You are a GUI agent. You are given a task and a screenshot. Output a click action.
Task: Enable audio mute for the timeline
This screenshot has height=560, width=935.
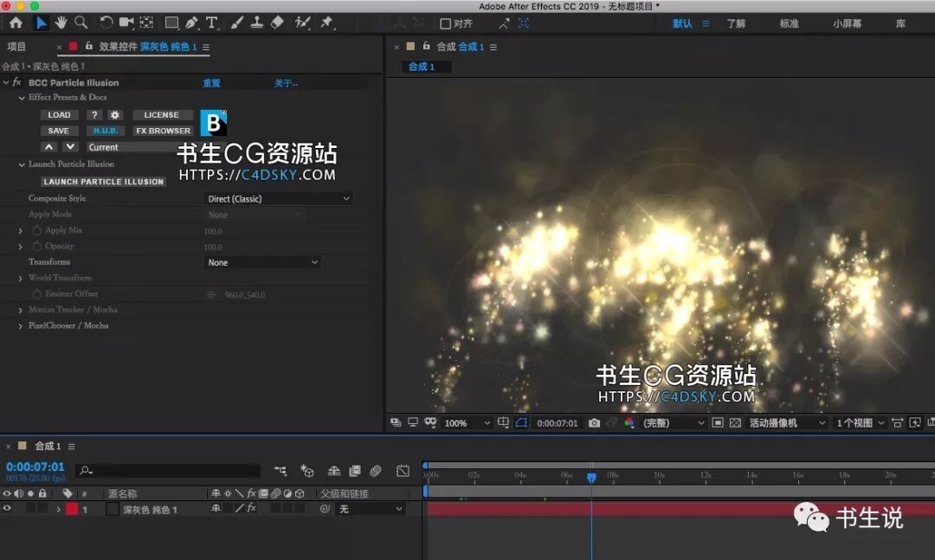[16, 492]
